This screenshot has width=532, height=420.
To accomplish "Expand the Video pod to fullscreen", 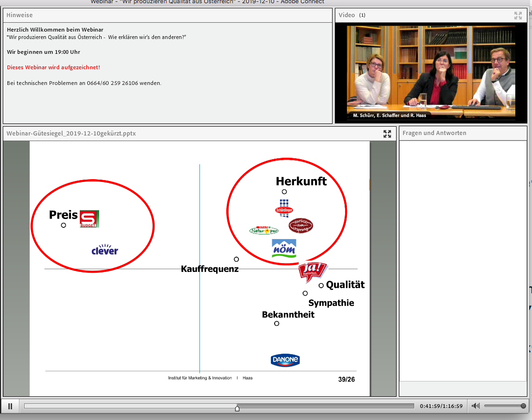I will pos(518,15).
